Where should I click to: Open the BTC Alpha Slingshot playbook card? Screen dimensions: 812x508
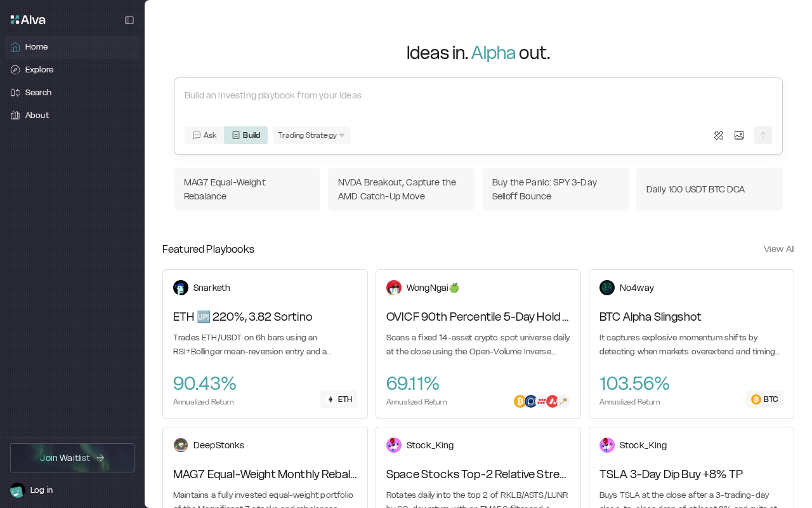pyautogui.click(x=691, y=343)
